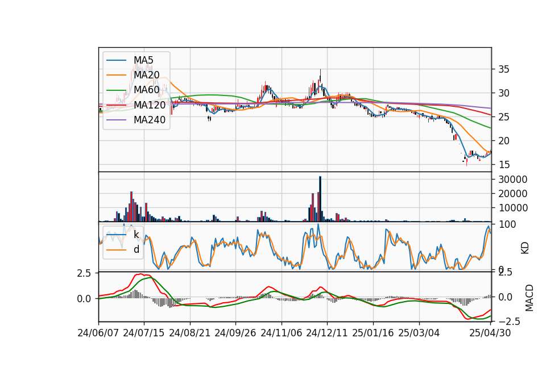This screenshot has height=392, width=546.
Task: Click the MACD axis title
Action: (530, 298)
